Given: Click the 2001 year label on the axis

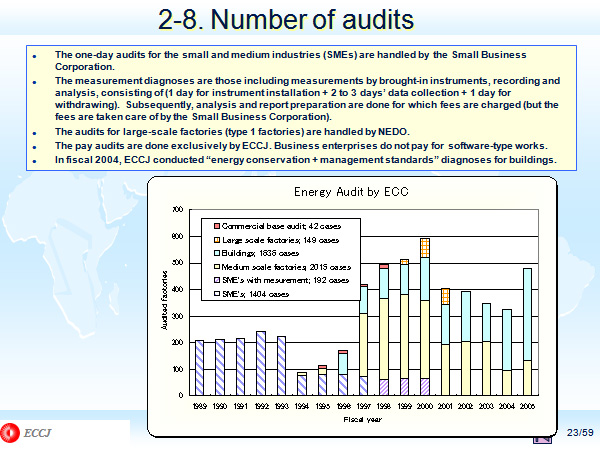Looking at the screenshot, I should point(445,406).
